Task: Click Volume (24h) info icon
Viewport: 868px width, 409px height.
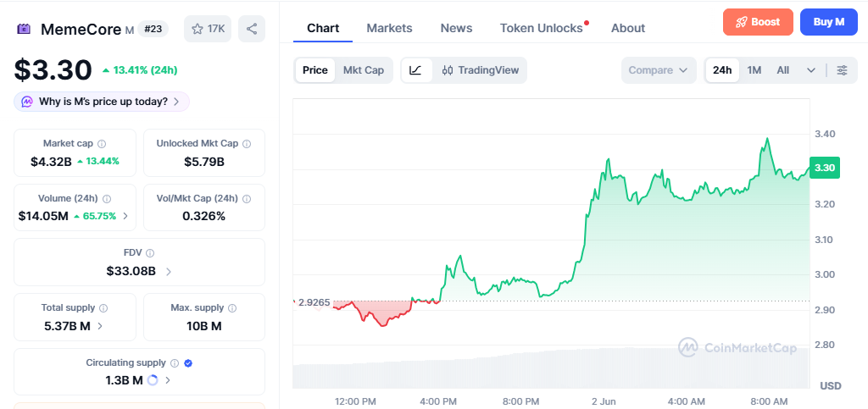Action: [107, 198]
